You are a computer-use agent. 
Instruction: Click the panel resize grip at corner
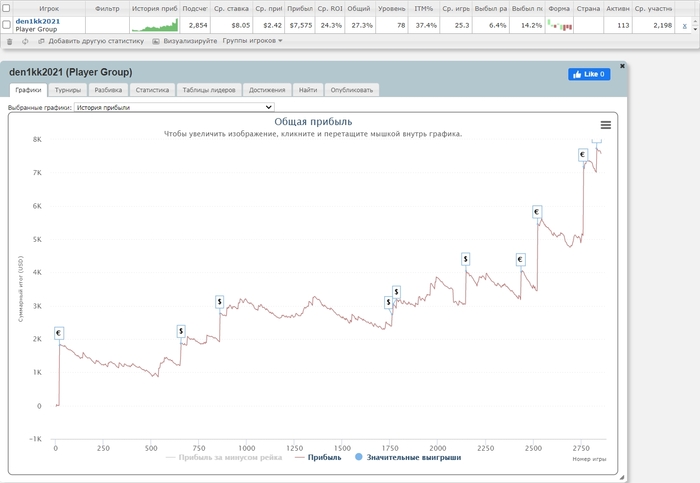pyautogui.click(x=621, y=477)
